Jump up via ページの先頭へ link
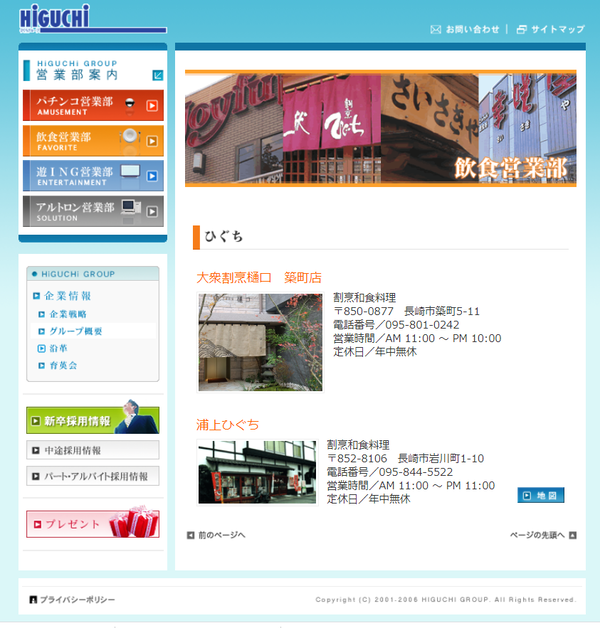The image size is (600, 628). 537,535
